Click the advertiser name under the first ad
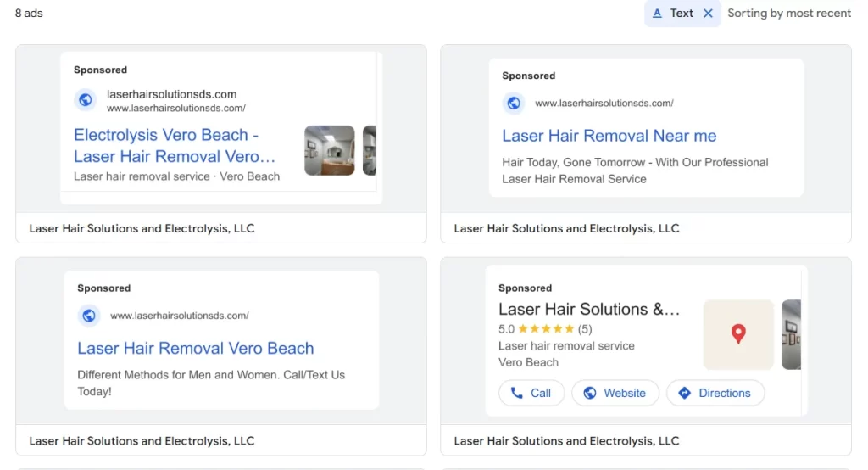This screenshot has width=868, height=470. click(142, 228)
